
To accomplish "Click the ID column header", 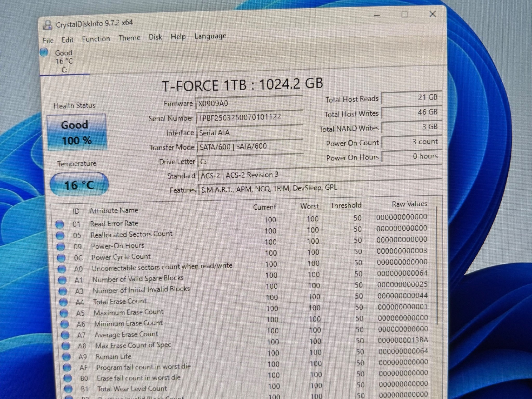I will [76, 211].
